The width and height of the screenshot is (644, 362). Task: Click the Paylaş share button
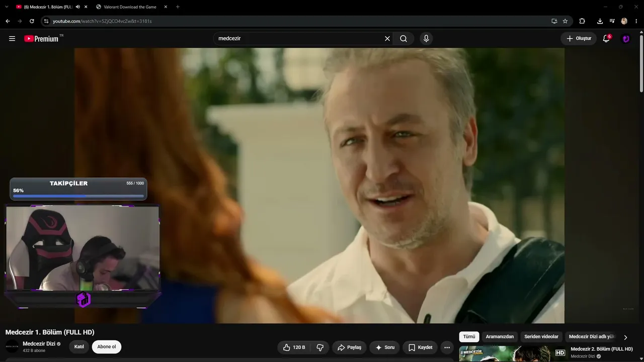coord(349,347)
